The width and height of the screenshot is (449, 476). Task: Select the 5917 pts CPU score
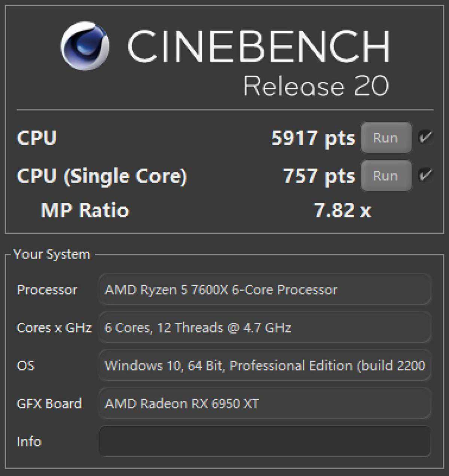313,138
